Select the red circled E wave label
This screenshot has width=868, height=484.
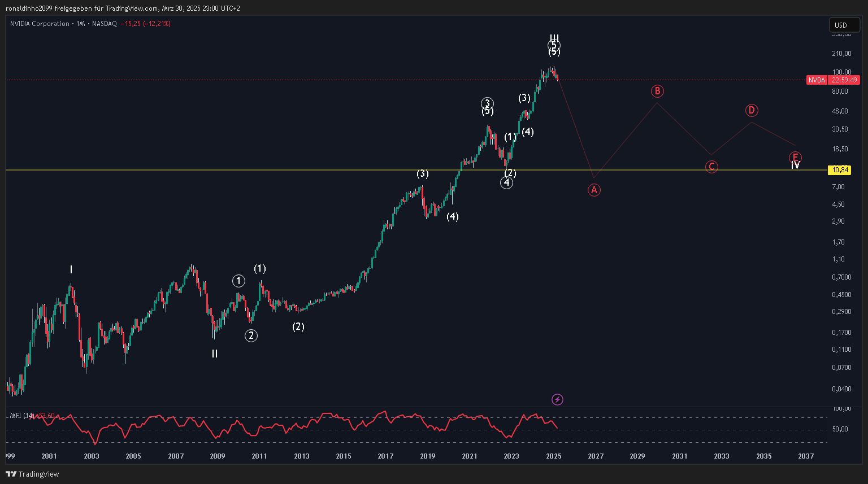[x=795, y=157]
